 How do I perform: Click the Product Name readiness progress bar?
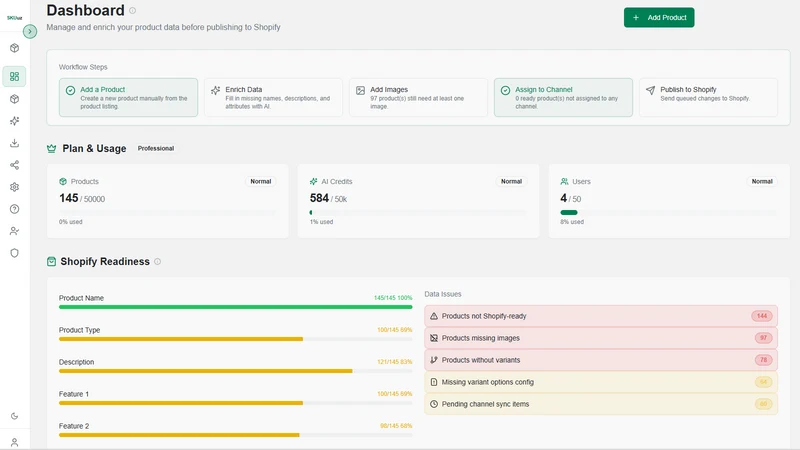click(x=235, y=307)
